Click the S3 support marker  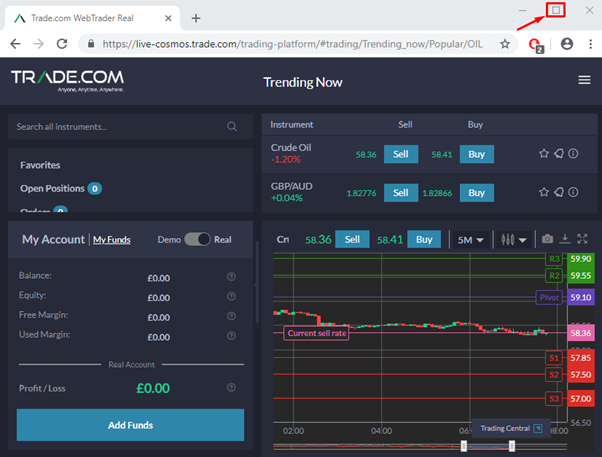coord(554,399)
